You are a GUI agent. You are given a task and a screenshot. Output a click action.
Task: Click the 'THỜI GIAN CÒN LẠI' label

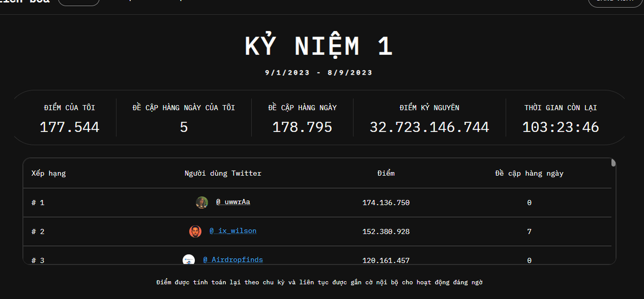[x=561, y=108]
